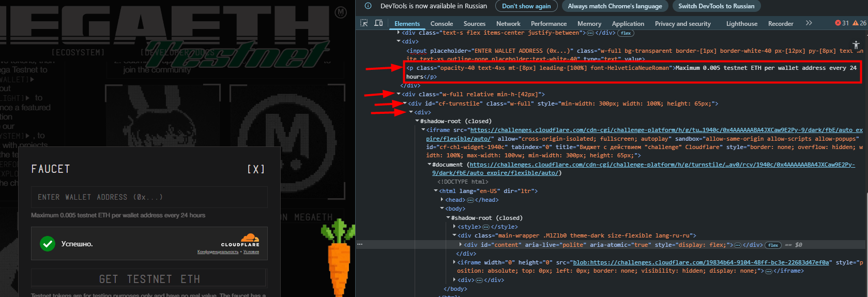Image resolution: width=868 pixels, height=297 pixels.
Task: Expand the blob iframe node
Action: coord(454,262)
